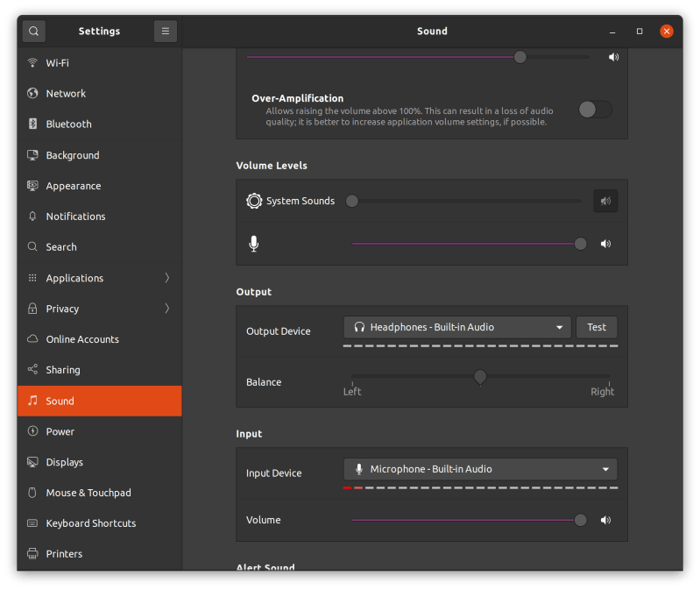The width and height of the screenshot is (700, 590).
Task: Switch to the Bluetooth panel
Action: (x=100, y=124)
